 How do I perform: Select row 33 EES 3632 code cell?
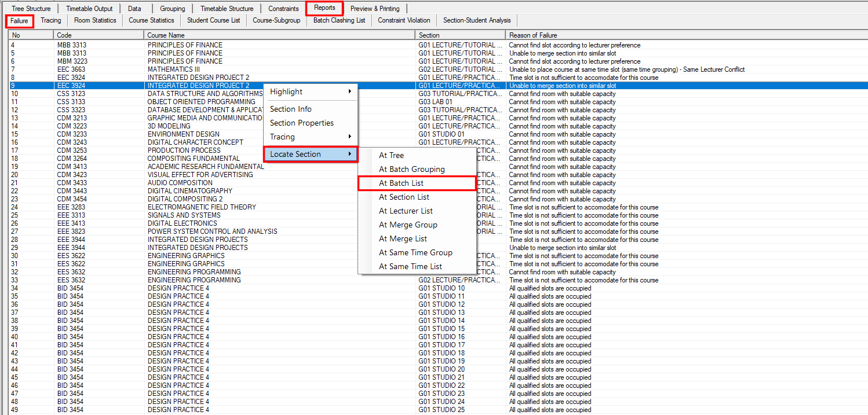(x=70, y=280)
